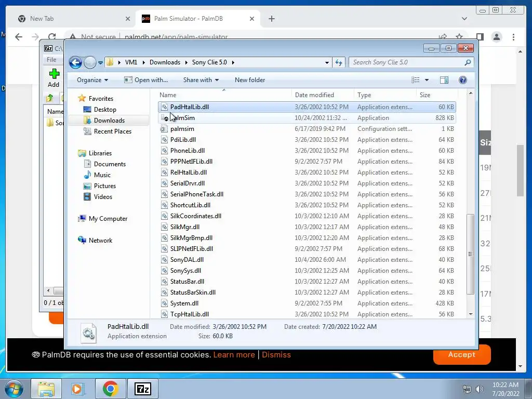This screenshot has width=532, height=399.
Task: Select PdiLib.dll file icon
Action: click(x=164, y=140)
